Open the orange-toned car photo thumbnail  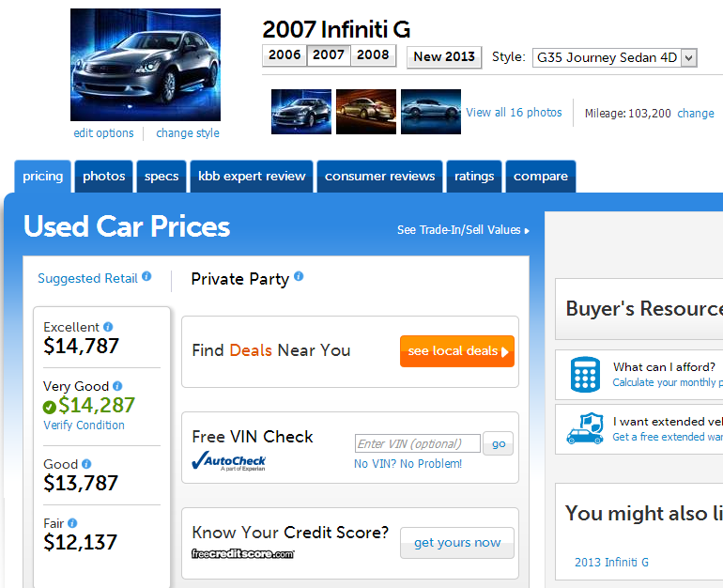(366, 113)
